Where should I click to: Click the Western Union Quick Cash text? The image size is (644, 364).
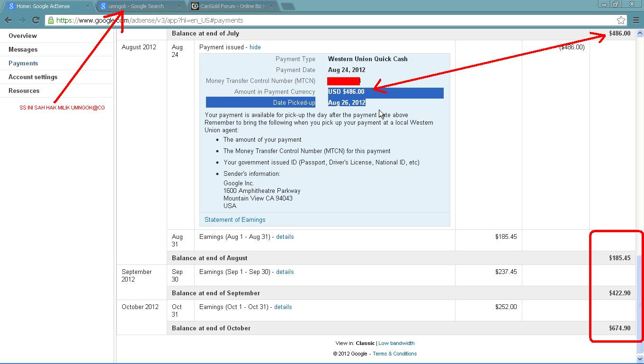click(367, 59)
